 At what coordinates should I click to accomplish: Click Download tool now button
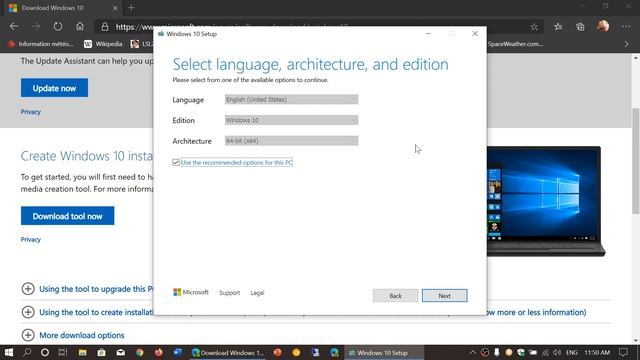point(67,216)
